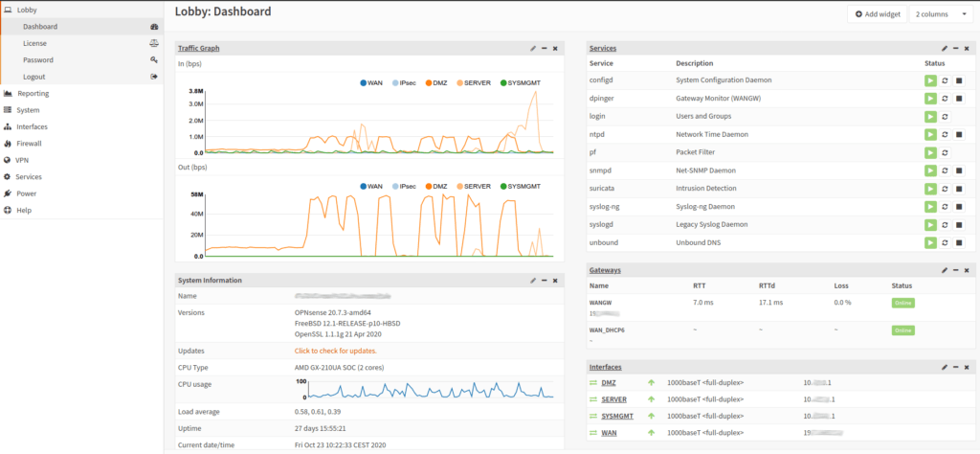Restart the pf Packet Filter
Screen dimensions: 980x454
[945, 152]
